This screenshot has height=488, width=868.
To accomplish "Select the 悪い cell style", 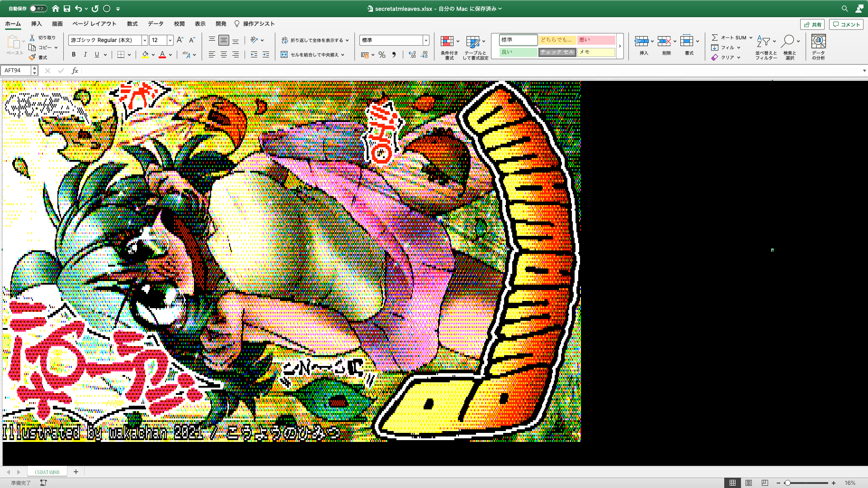I will [596, 40].
